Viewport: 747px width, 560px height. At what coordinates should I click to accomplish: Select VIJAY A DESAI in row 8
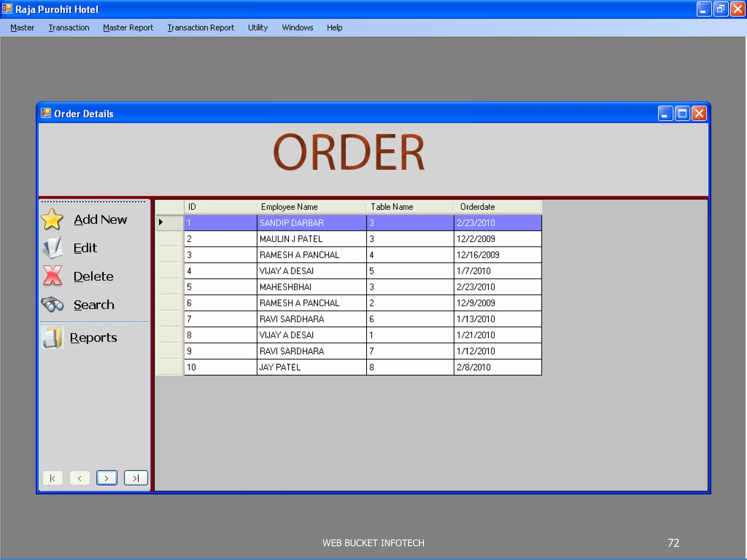click(x=311, y=335)
